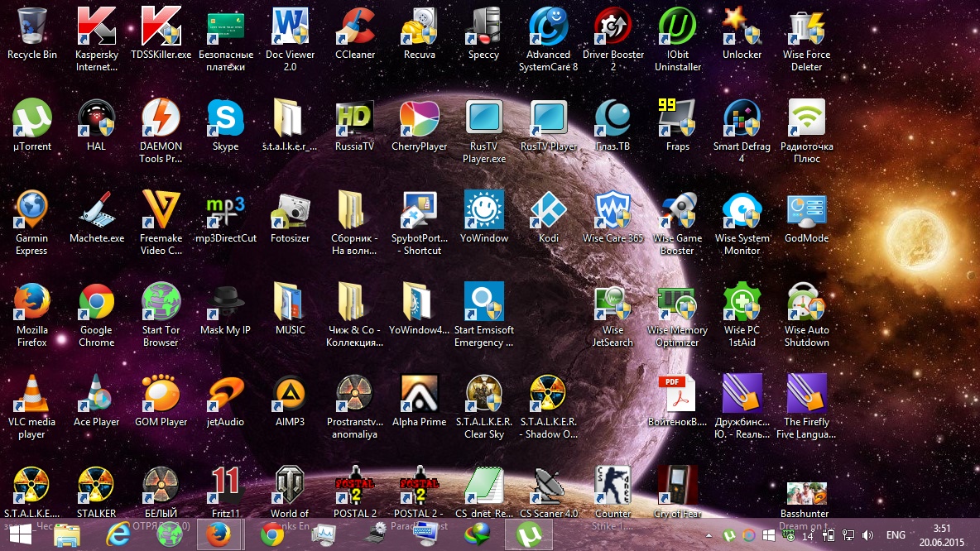This screenshot has height=551, width=980.
Task: Open Wise System Monitor shortcut
Action: tap(742, 210)
